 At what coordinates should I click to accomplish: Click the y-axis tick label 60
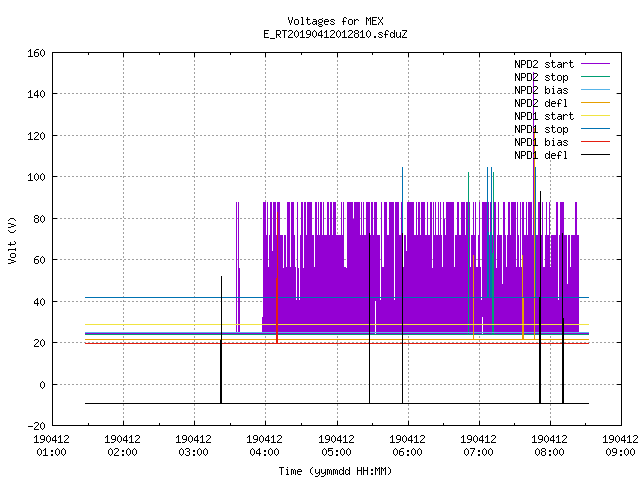coord(39,260)
